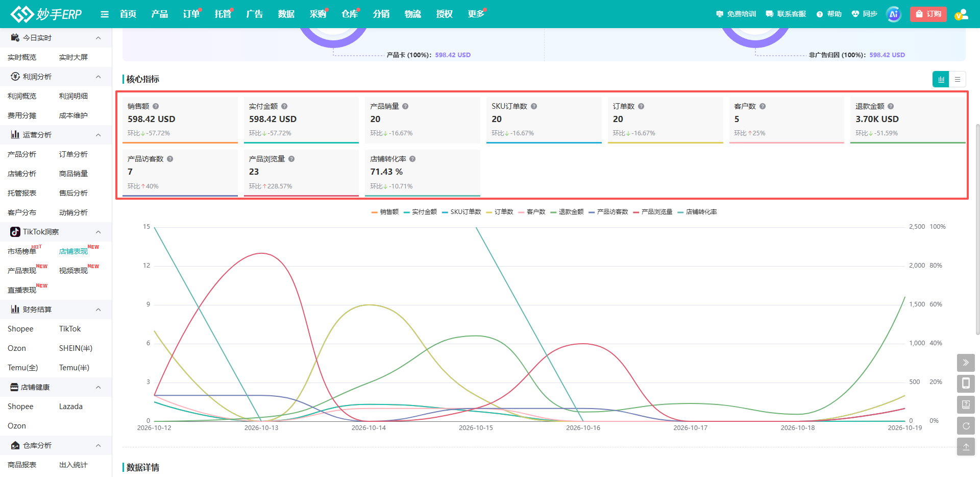980x477 pixels.
Task: Collapse the 今日实时 sidebar section
Action: (99, 38)
